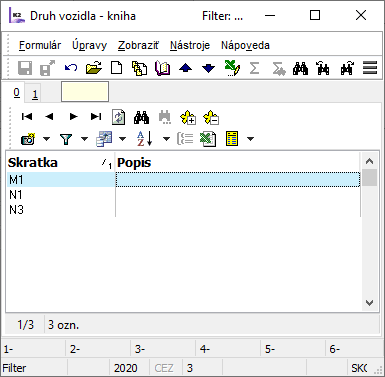Click the binoculars with left arrow icon
The height and width of the screenshot is (377, 385).
coord(323,68)
